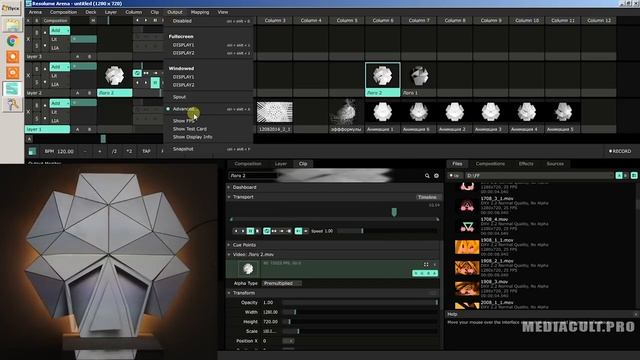
Task: Open the Alpha Type Premultiplied dropdown
Action: 282,283
